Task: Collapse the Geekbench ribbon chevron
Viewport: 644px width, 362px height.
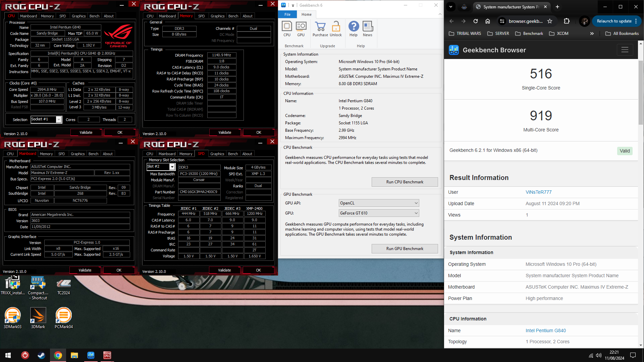Action: coord(440,14)
